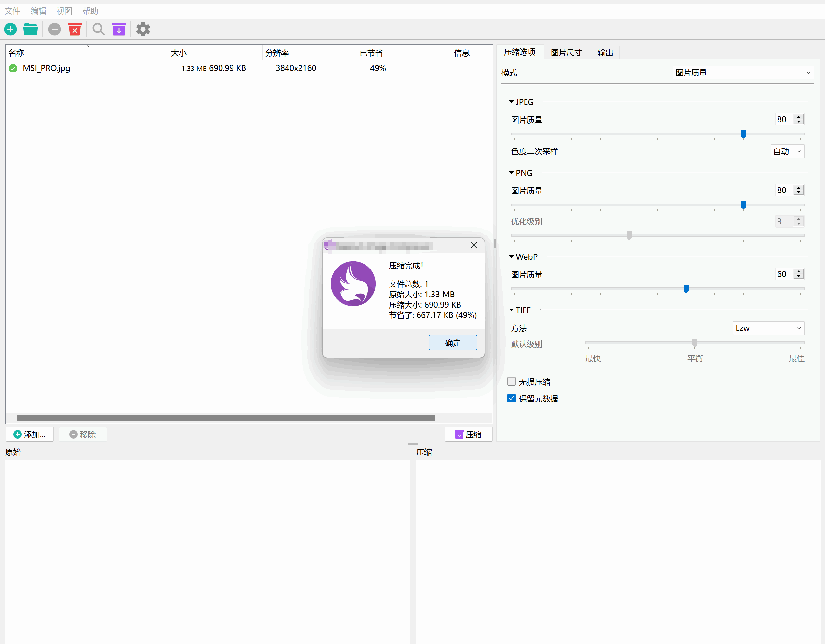Open the 色度二次采样 dropdown

(787, 151)
